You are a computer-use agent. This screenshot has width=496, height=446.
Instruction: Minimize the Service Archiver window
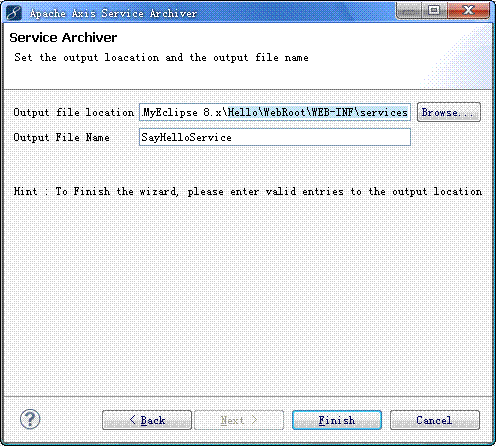point(409,10)
